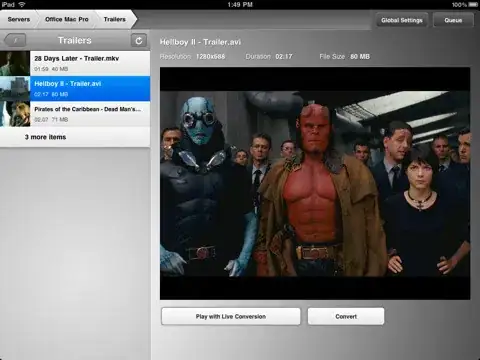The width and height of the screenshot is (480, 360).
Task: Tap the Wi-Fi icon in status bar
Action: coord(22,5)
